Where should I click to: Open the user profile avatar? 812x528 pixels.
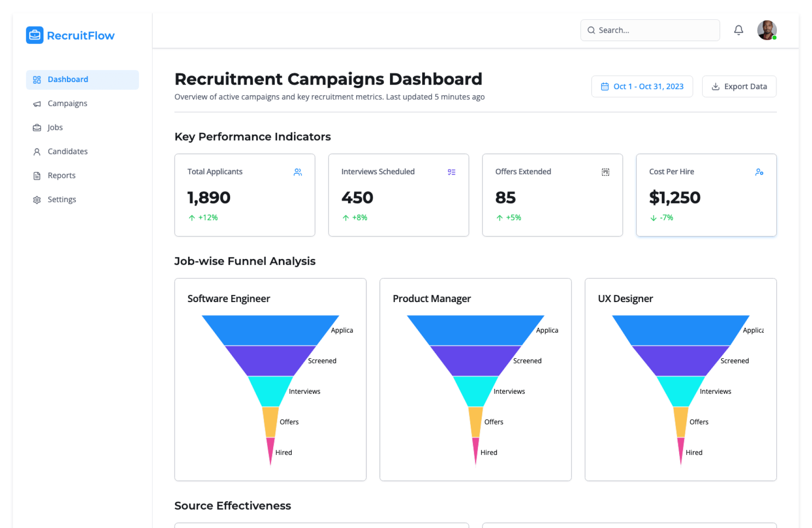[x=766, y=30]
